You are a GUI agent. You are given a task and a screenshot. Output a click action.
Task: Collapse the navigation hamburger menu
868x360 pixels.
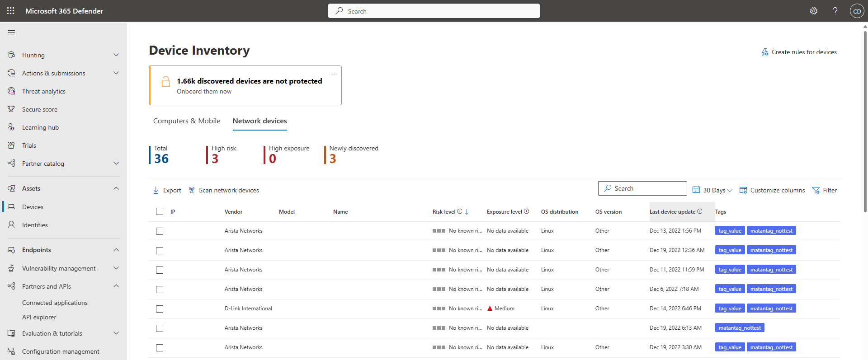pos(12,33)
